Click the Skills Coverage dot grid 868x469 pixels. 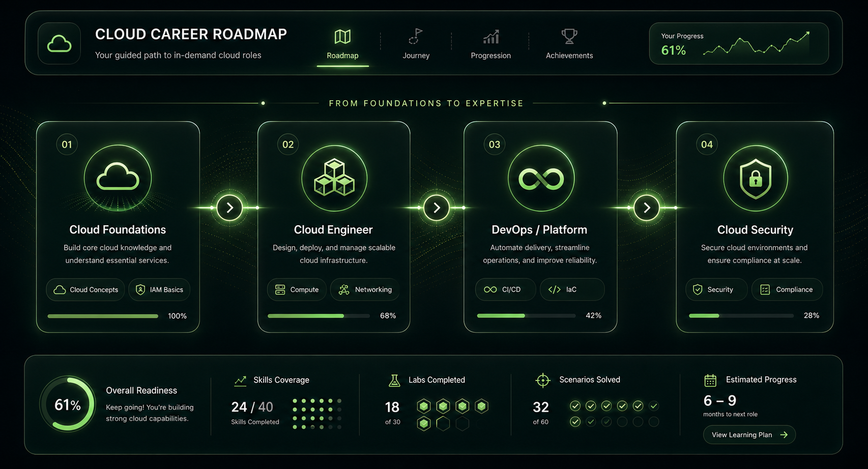pos(316,414)
